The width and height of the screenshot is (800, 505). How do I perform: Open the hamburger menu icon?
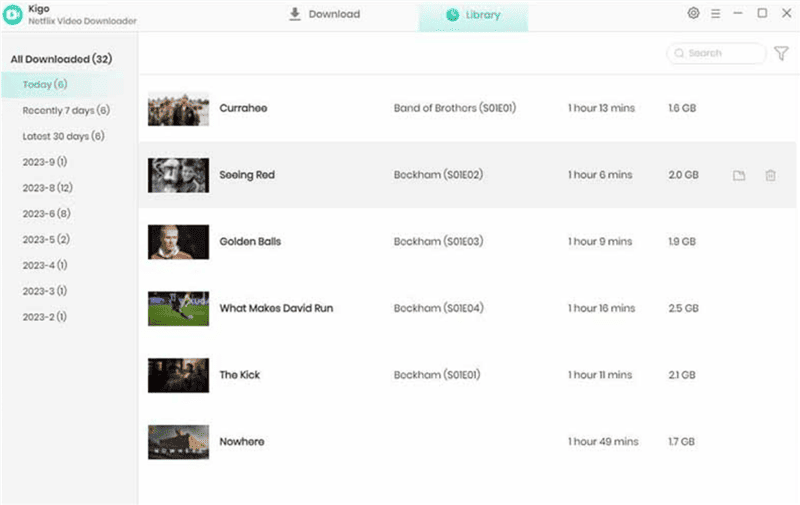(715, 14)
